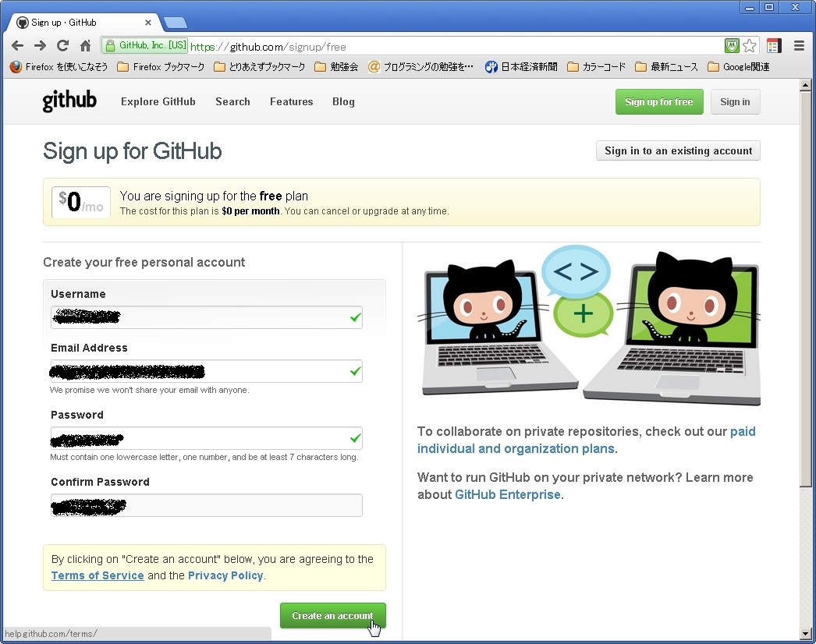Open a new tab with the blank tab button
This screenshot has height=644, width=816.
(176, 23)
